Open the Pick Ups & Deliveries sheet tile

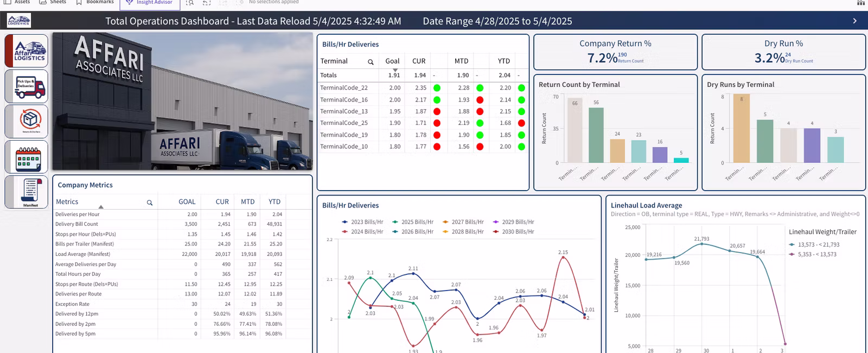point(27,86)
